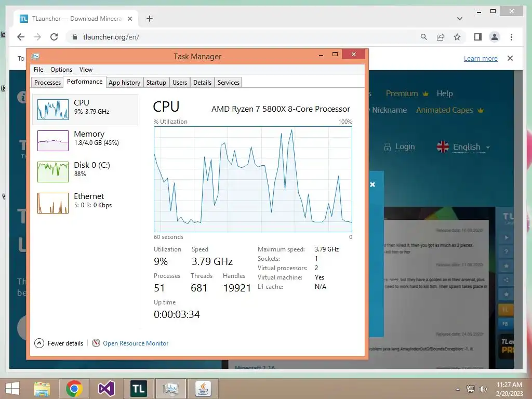Toggle Chrome side panel icon
The height and width of the screenshot is (399, 532).
coord(478,37)
